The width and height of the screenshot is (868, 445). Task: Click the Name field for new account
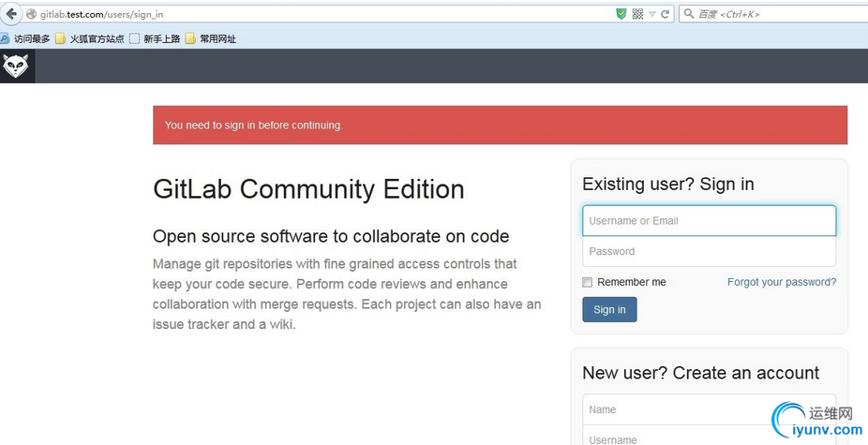pyautogui.click(x=709, y=409)
